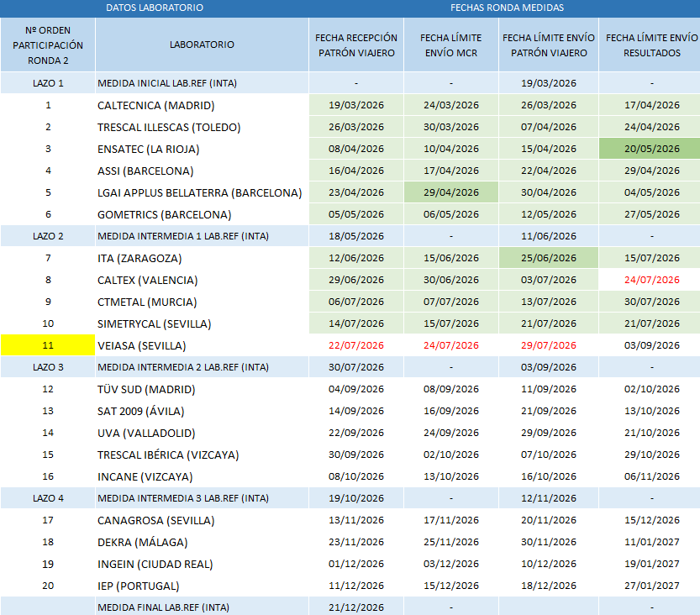
Task: Select 19/10/2026 in MEDIDA INTERMEDIA 3 row
Action: tap(356, 498)
